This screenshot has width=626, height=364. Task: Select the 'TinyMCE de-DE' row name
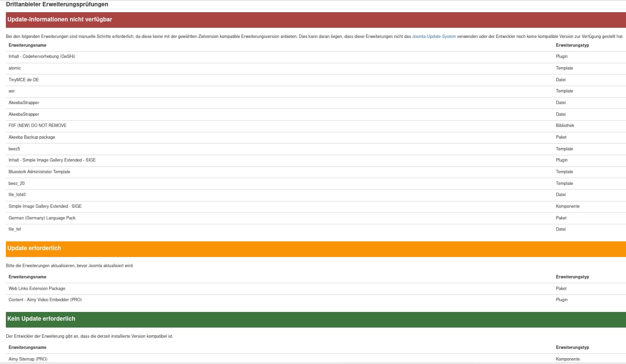pos(24,80)
